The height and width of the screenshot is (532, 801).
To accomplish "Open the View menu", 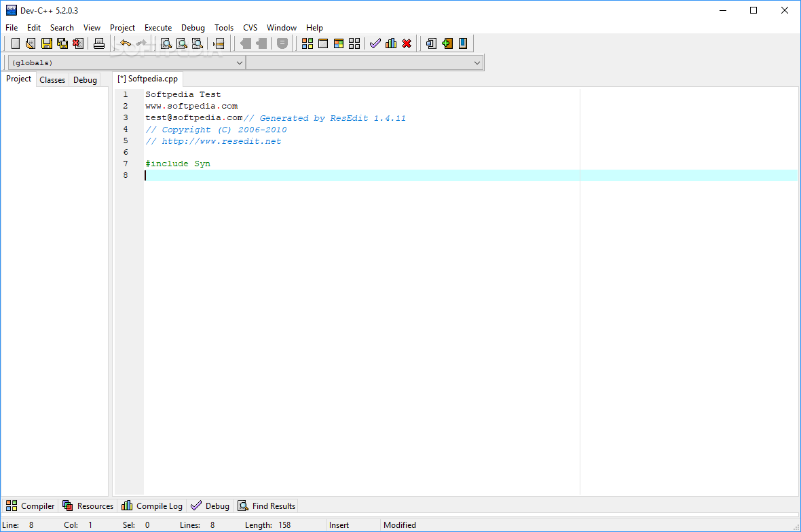I will tap(92, 28).
